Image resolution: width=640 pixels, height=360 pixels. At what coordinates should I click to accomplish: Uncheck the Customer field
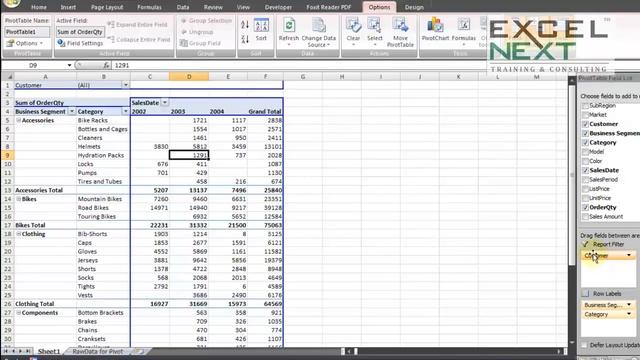click(585, 124)
